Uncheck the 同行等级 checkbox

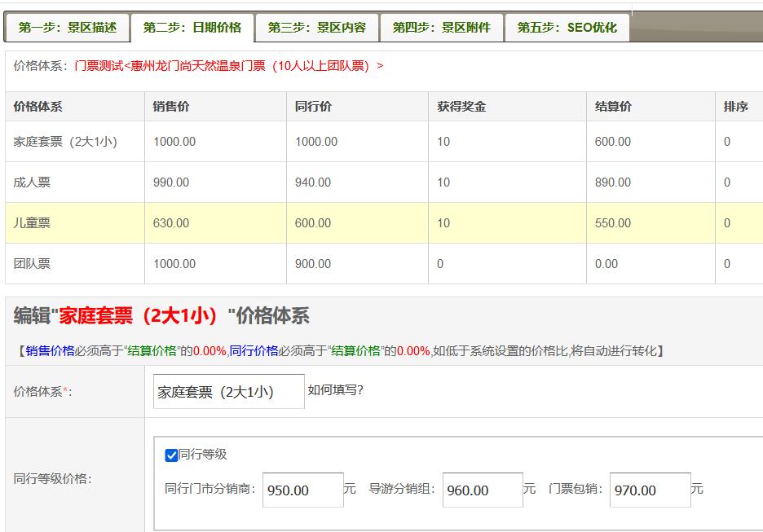pyautogui.click(x=171, y=454)
